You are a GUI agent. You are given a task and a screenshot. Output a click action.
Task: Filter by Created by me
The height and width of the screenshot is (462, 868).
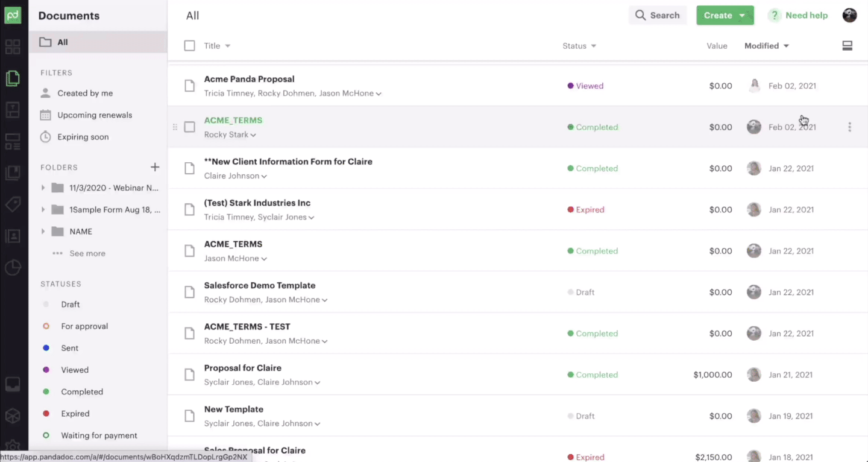pos(85,93)
